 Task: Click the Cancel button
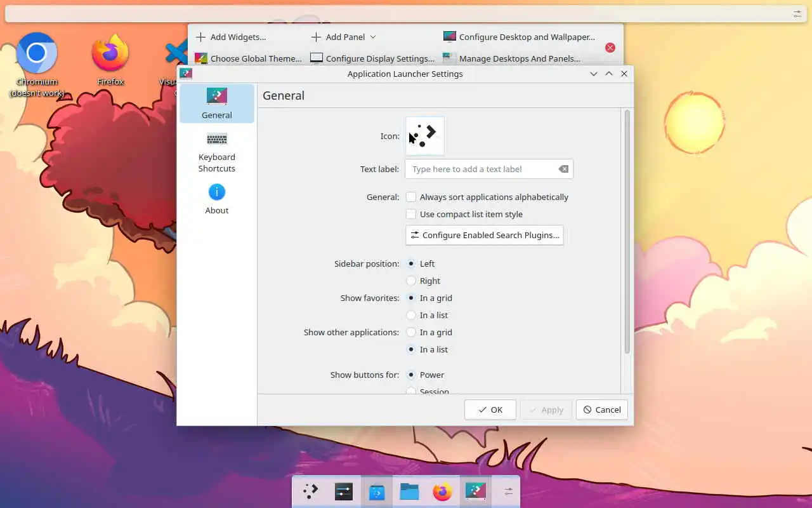602,410
